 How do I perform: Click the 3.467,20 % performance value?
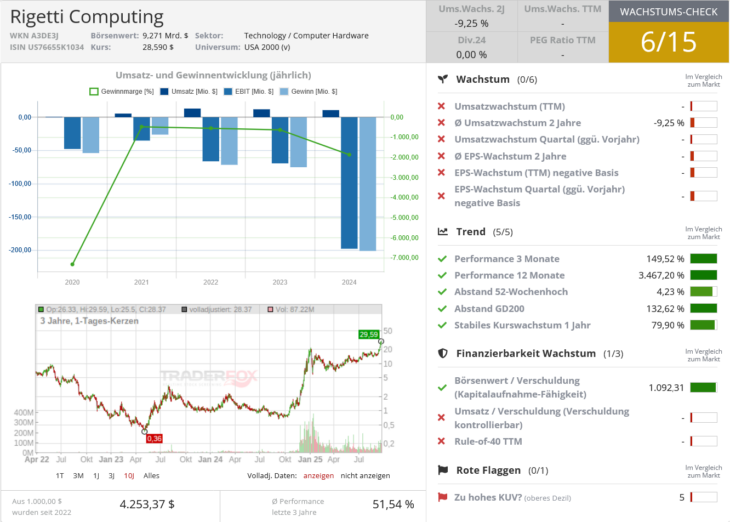[x=661, y=275]
